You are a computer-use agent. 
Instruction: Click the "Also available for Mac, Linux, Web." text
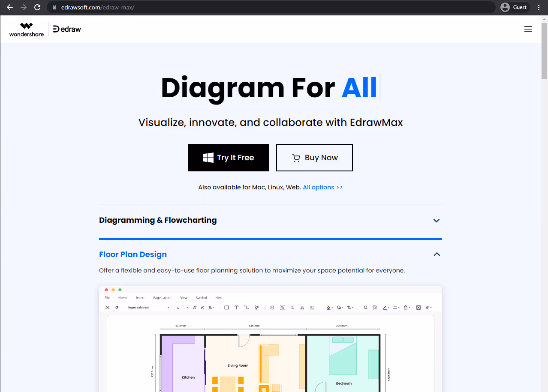[x=250, y=187]
